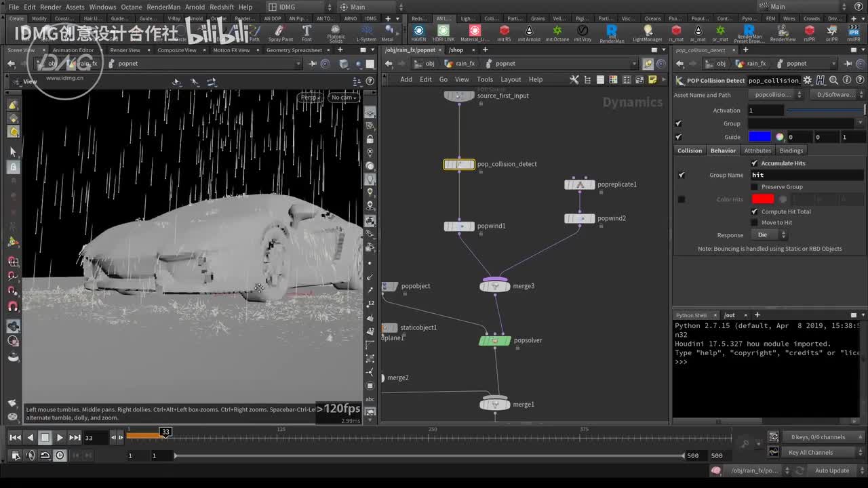The image size is (868, 488).
Task: Launch the HAVEN shelf tool
Action: click(419, 33)
